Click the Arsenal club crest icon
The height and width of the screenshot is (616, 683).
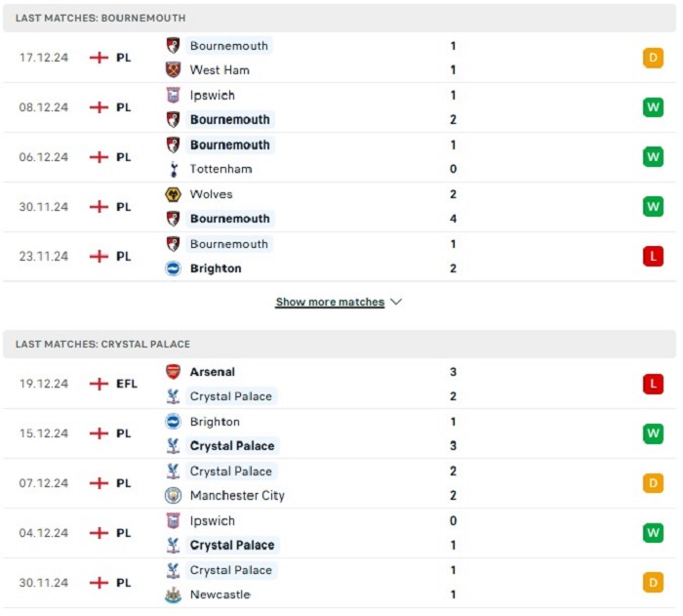point(173,372)
